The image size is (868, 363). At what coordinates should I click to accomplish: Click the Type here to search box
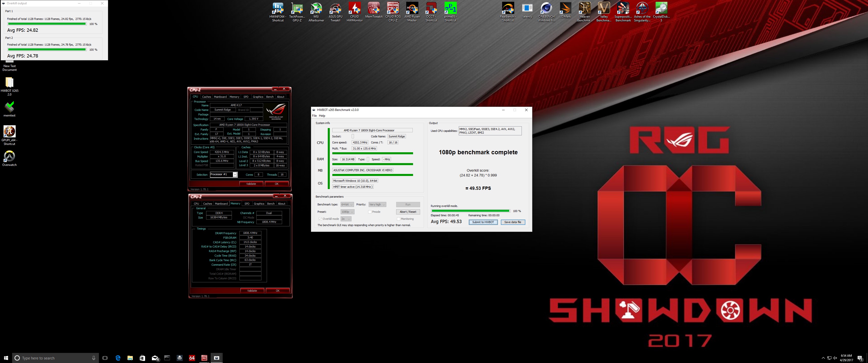tap(56, 358)
